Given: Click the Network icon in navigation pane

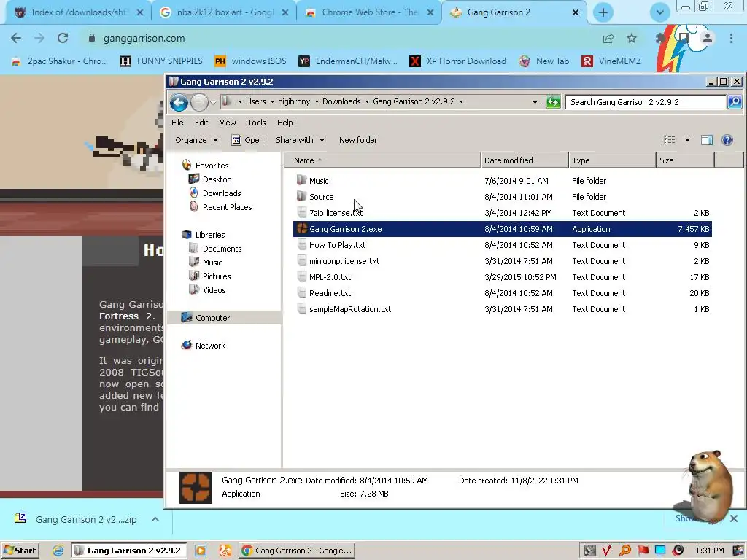Looking at the screenshot, I should [x=186, y=345].
